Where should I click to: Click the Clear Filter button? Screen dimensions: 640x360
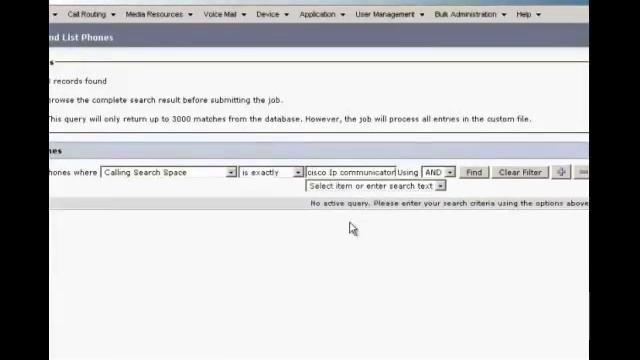(520, 173)
